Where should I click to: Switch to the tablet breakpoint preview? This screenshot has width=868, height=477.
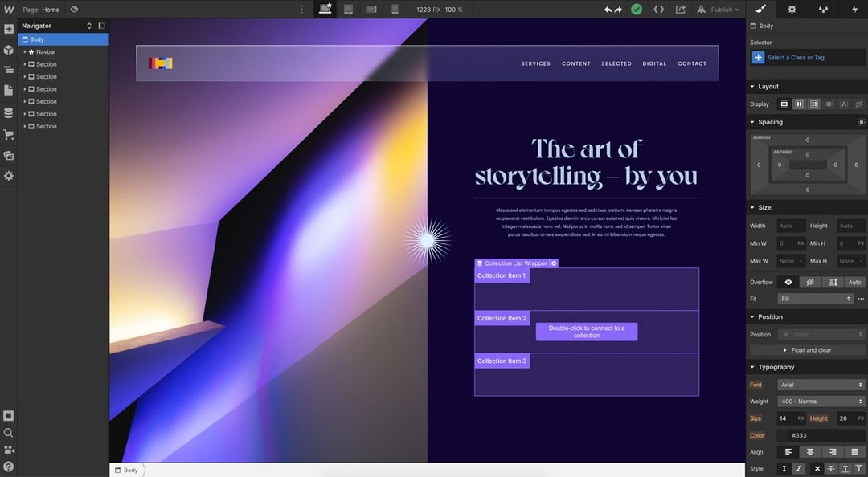pos(348,9)
